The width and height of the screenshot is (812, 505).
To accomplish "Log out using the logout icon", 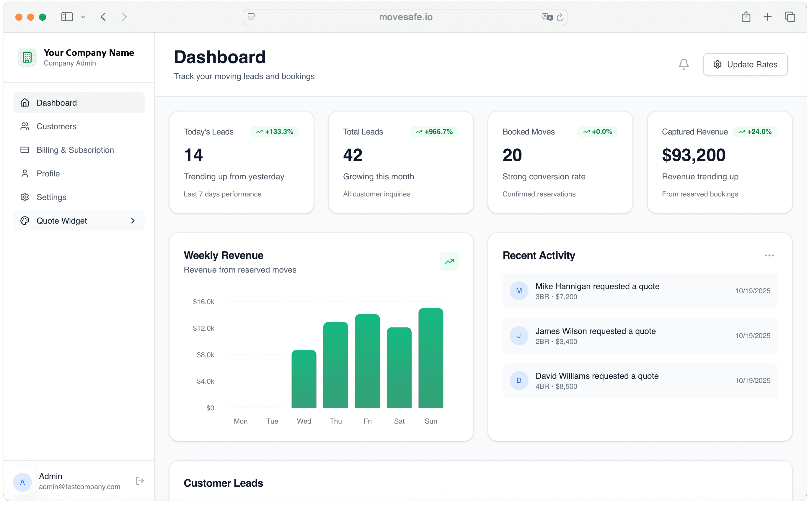I will [x=140, y=481].
